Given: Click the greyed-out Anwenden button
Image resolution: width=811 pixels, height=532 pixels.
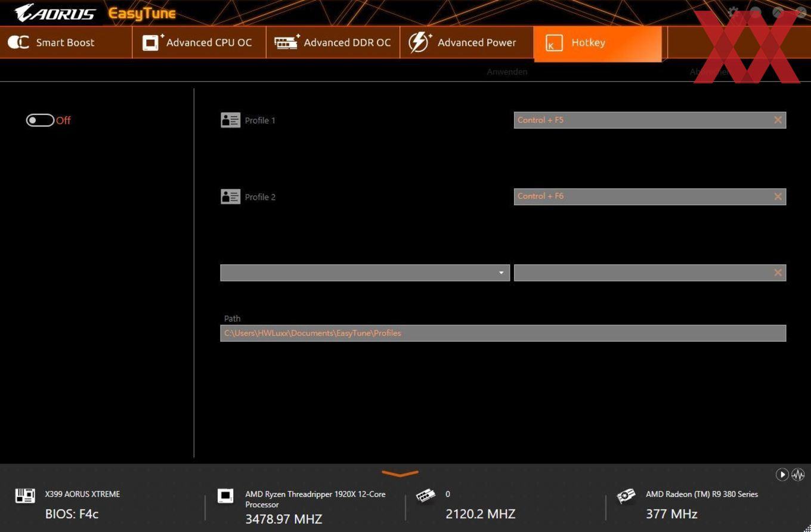Looking at the screenshot, I should pos(507,72).
